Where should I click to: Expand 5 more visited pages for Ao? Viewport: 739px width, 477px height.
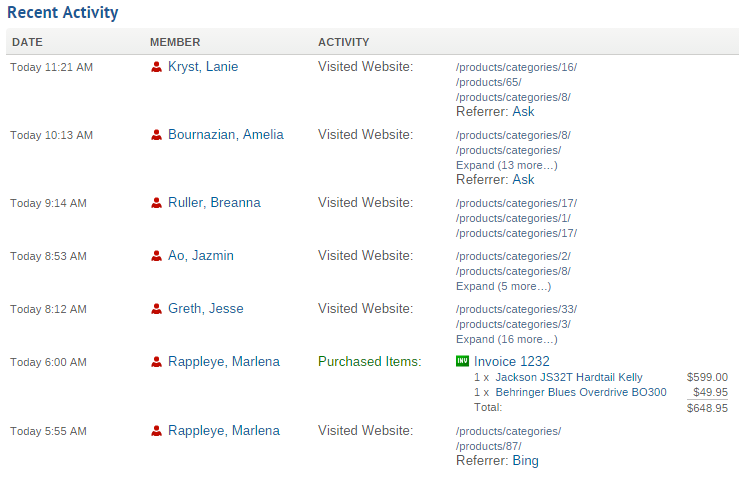pos(503,287)
